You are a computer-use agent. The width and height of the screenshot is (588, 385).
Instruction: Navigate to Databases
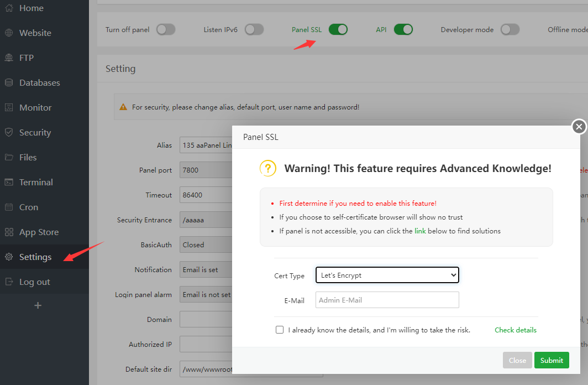coord(40,82)
